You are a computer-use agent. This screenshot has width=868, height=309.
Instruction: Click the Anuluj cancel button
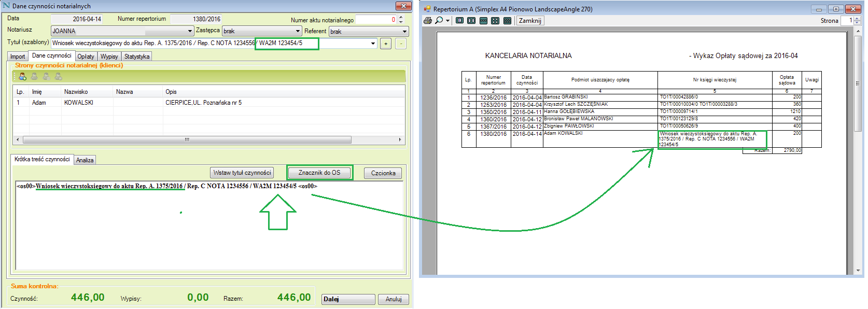pyautogui.click(x=394, y=299)
